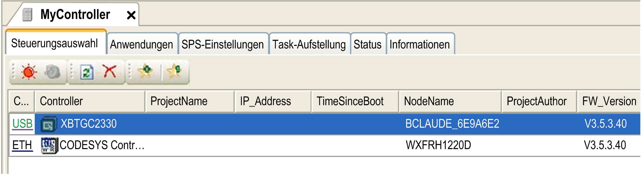Viewport: 644px width, 179px height.
Task: Click the MyController server icon in tab
Action: pos(27,15)
